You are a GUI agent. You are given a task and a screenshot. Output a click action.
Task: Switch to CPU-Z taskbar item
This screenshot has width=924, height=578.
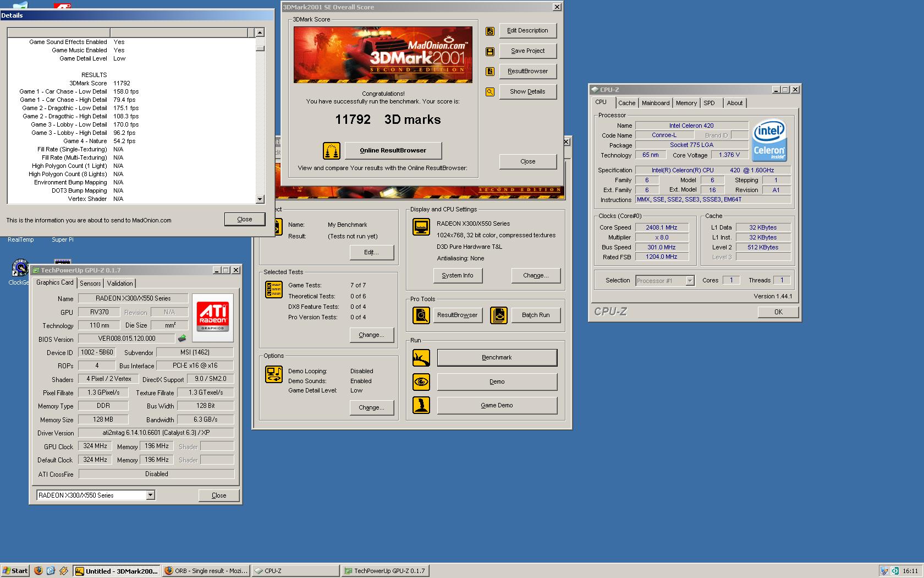pyautogui.click(x=296, y=571)
